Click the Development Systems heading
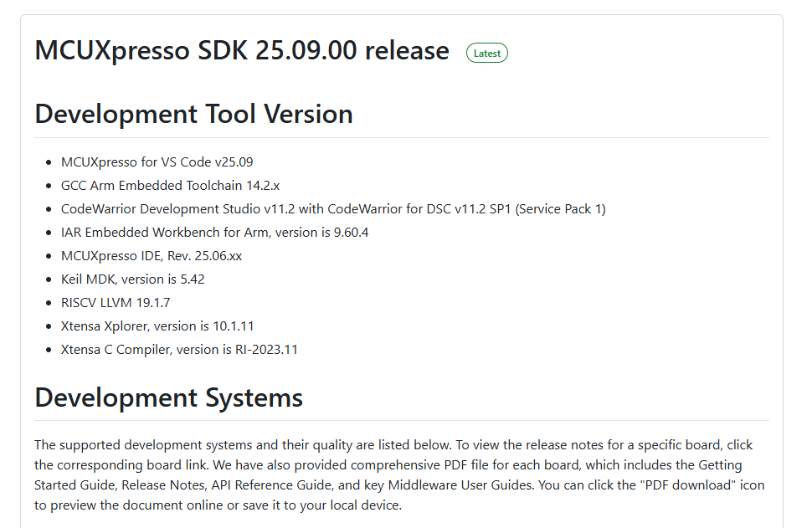 (168, 397)
